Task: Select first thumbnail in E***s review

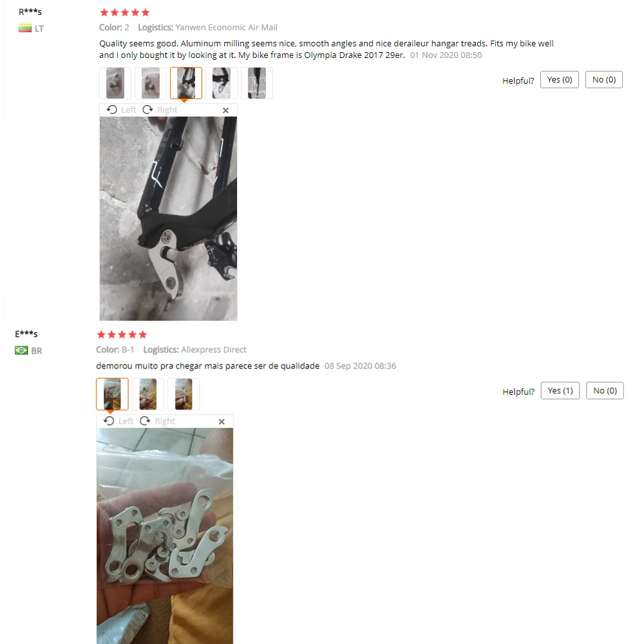Action: (x=112, y=394)
